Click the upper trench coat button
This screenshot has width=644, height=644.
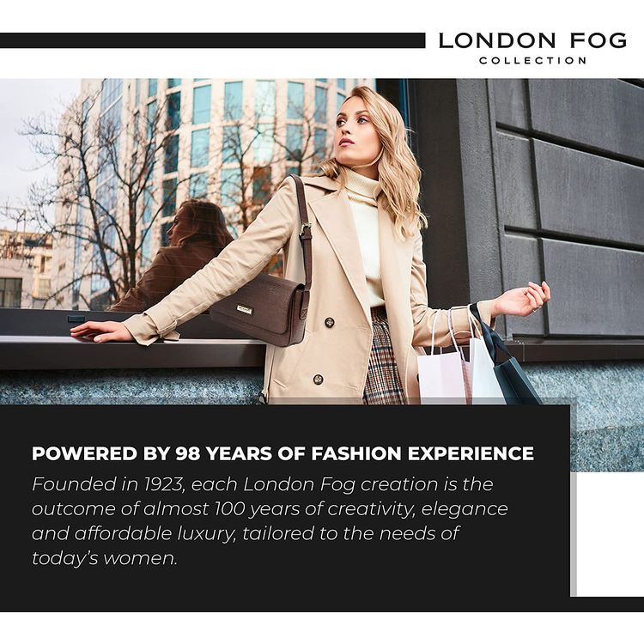pyautogui.click(x=330, y=323)
